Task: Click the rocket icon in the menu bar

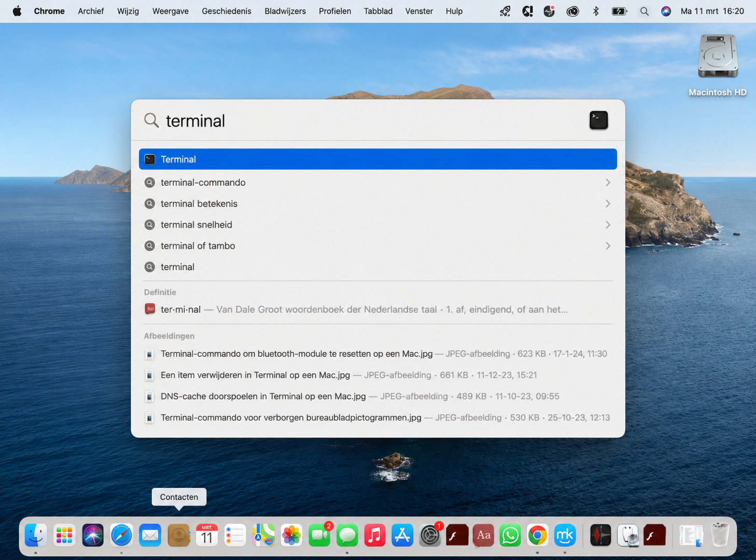Action: 505,11
